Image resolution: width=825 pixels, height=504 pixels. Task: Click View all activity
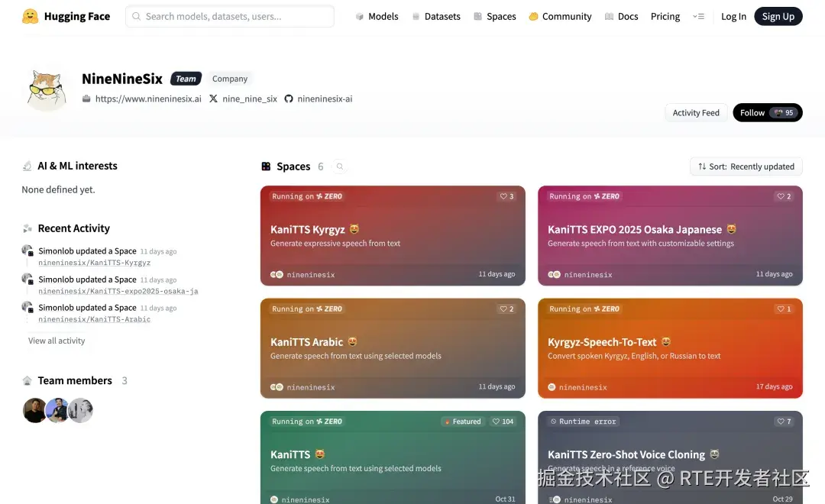[57, 341]
